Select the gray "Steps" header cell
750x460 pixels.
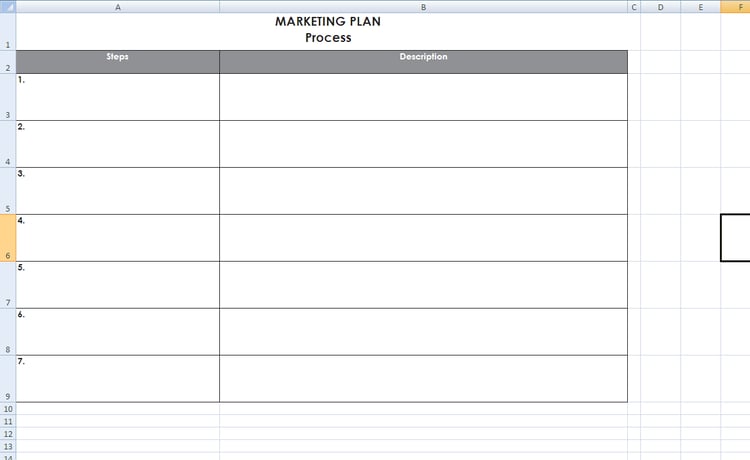point(118,62)
